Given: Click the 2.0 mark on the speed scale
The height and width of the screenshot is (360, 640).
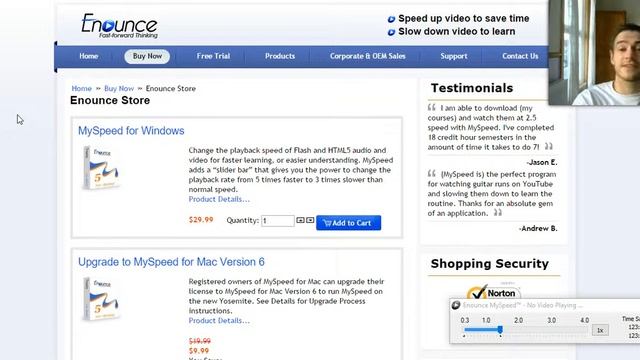Looking at the screenshot, I should point(518,320).
